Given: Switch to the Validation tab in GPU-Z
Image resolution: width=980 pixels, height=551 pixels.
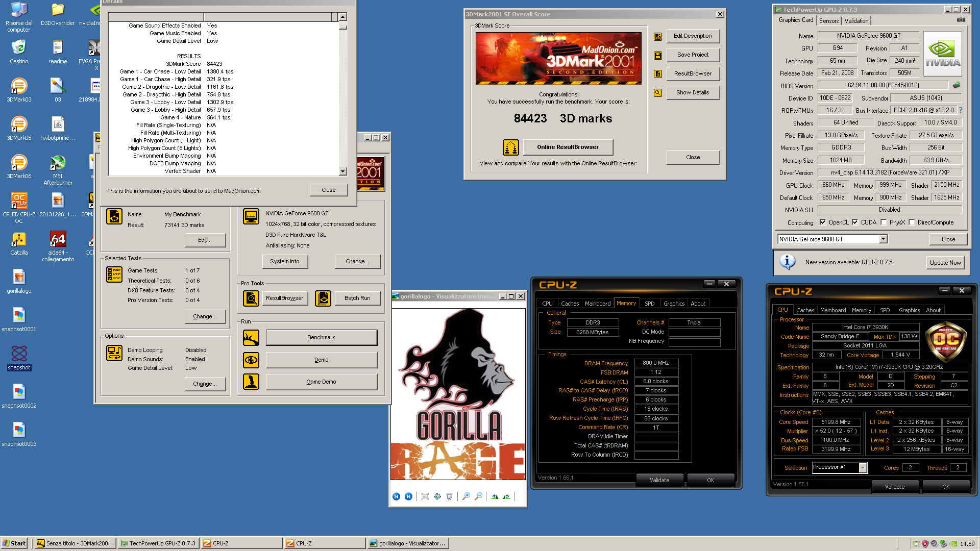Looking at the screenshot, I should 856,21.
